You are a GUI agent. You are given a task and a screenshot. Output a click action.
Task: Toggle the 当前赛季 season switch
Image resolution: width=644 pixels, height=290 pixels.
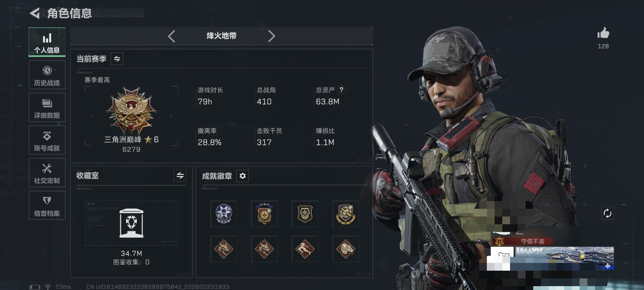(x=117, y=59)
